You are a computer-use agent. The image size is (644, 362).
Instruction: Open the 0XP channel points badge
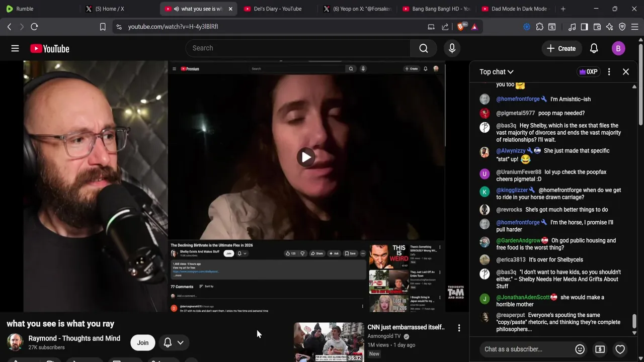tap(588, 72)
